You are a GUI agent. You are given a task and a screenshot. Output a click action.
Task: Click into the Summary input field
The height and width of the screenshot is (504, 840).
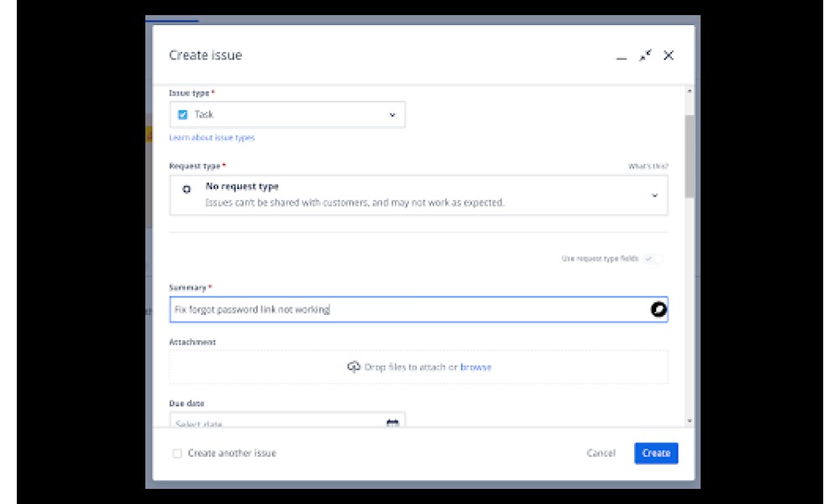pos(418,310)
